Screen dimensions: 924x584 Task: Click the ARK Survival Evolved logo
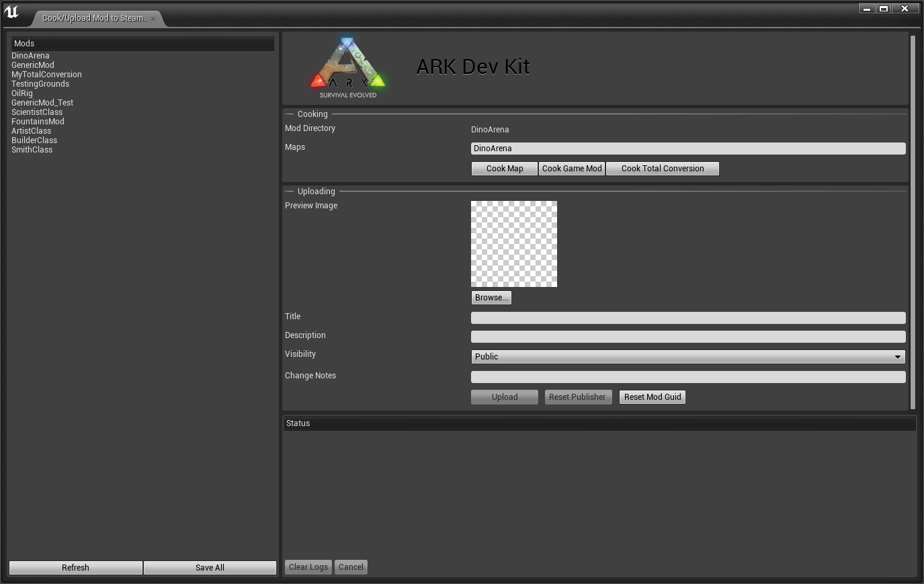pyautogui.click(x=348, y=68)
